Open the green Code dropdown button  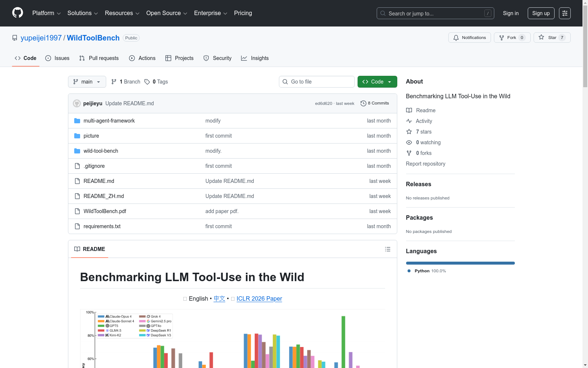pyautogui.click(x=377, y=82)
